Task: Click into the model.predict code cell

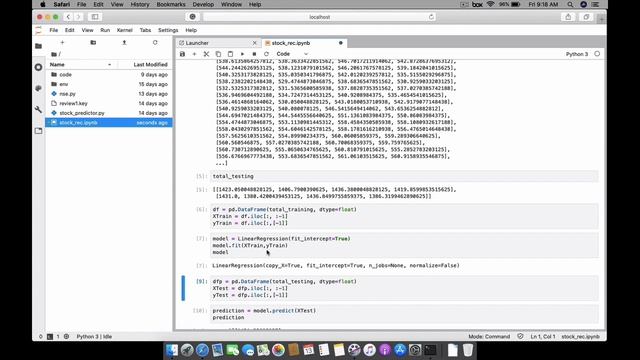Action: 404,314
